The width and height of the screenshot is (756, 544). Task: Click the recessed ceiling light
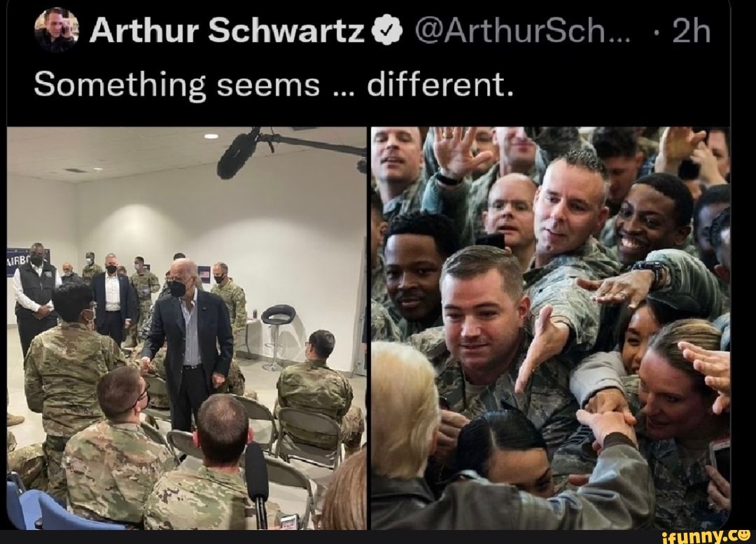211,137
